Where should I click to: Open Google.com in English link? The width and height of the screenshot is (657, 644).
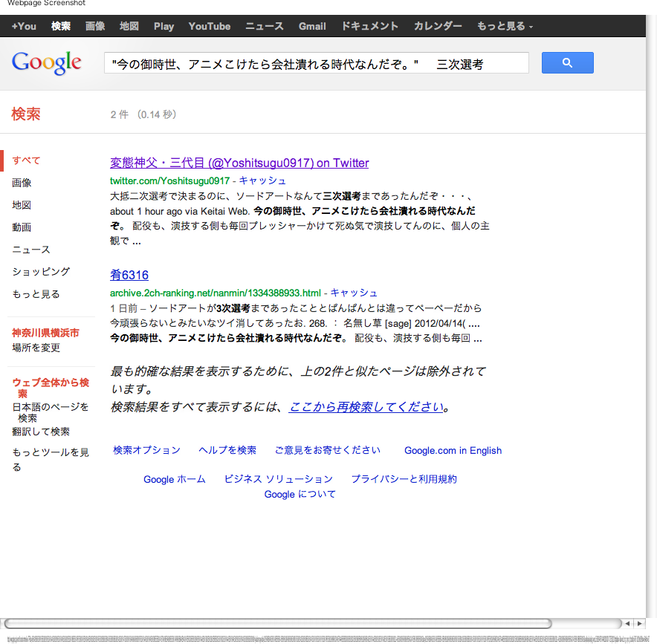click(x=453, y=451)
